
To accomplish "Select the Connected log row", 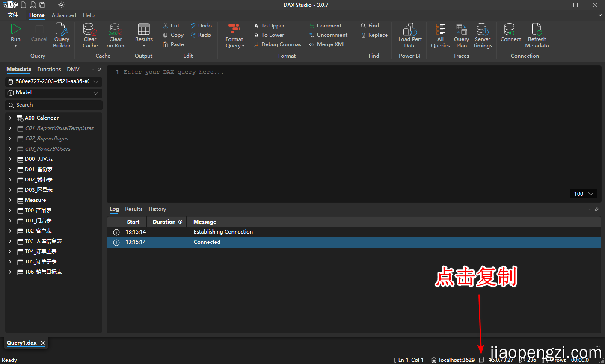I will tap(354, 242).
